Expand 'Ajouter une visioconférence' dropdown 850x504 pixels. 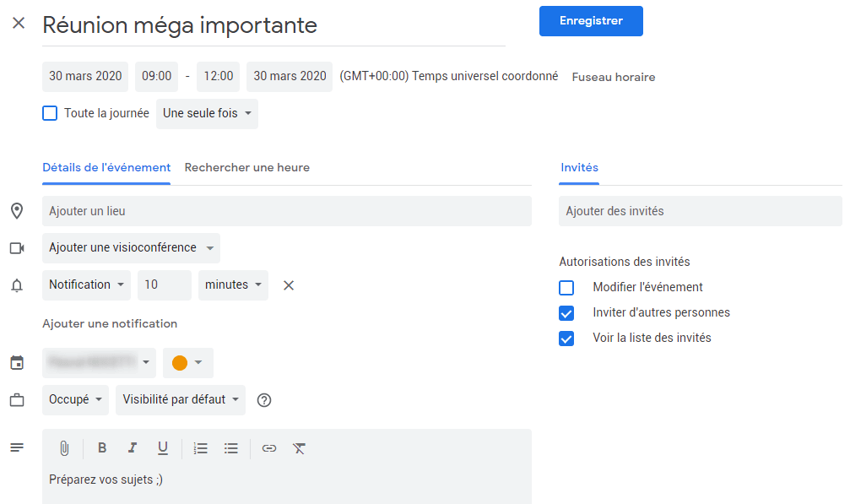tap(131, 248)
